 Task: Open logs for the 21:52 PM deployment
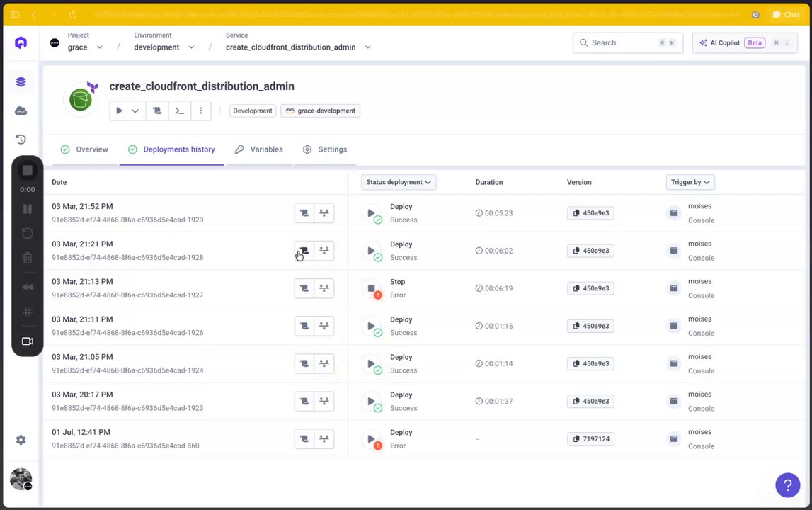(304, 213)
